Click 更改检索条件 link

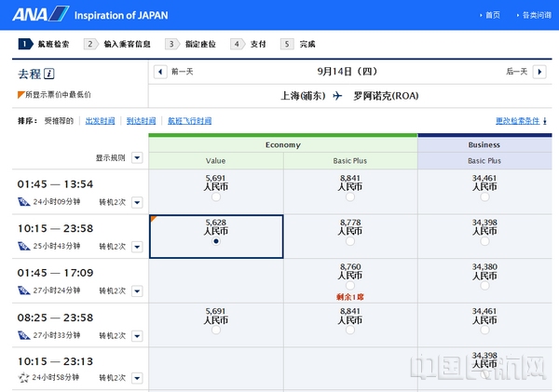[x=520, y=121]
